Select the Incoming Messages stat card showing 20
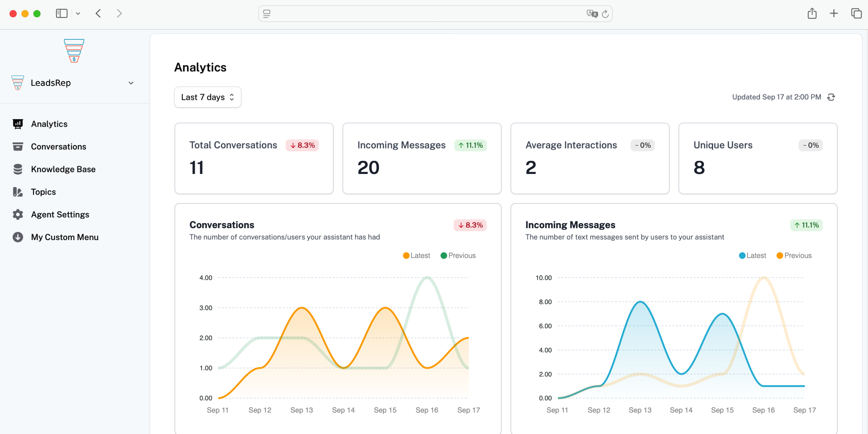The width and height of the screenshot is (868, 434). point(422,158)
